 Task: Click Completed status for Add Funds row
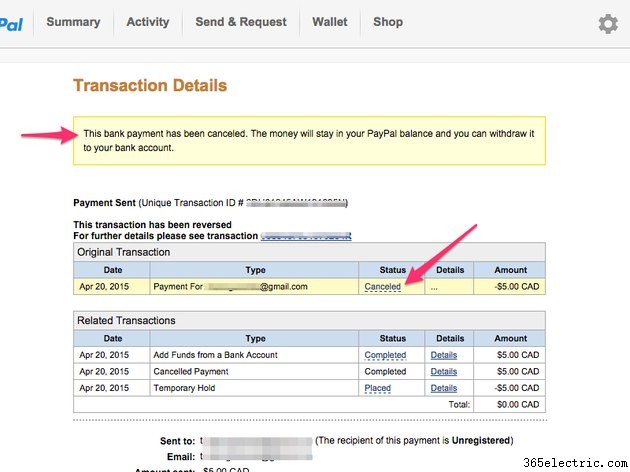385,355
